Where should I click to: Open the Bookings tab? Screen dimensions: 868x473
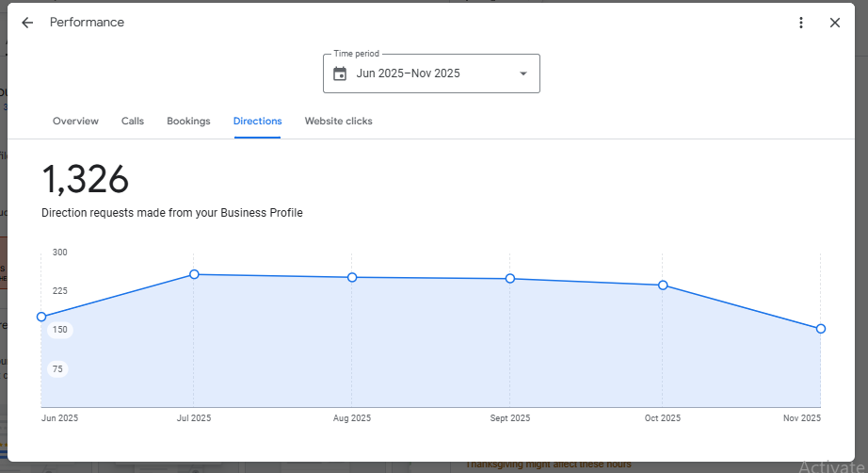pyautogui.click(x=188, y=121)
